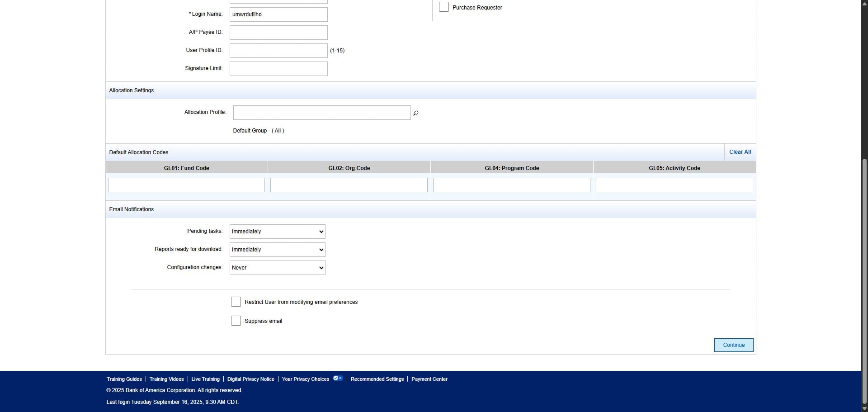The height and width of the screenshot is (412, 868).
Task: Toggle the Suppress email checkbox
Action: coord(236,321)
